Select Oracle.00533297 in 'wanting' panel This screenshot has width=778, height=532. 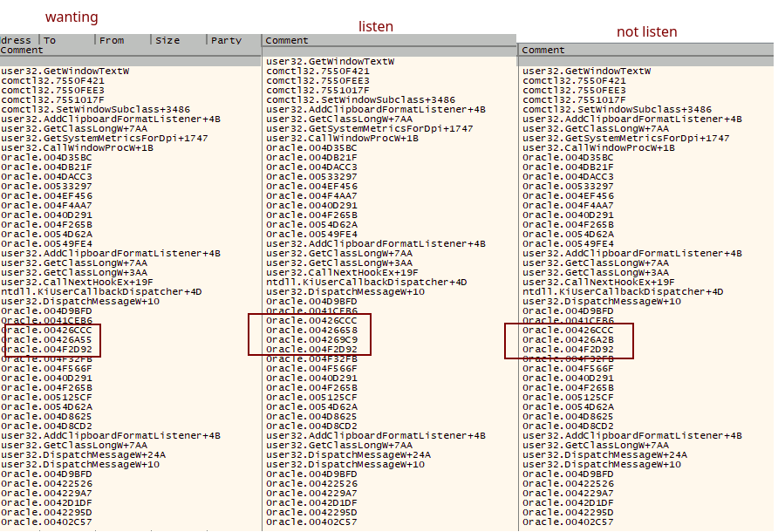coord(46,186)
